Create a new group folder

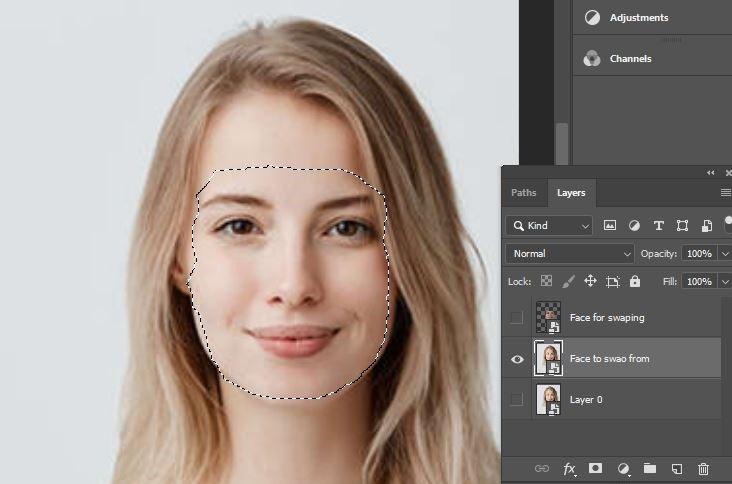[x=650, y=468]
